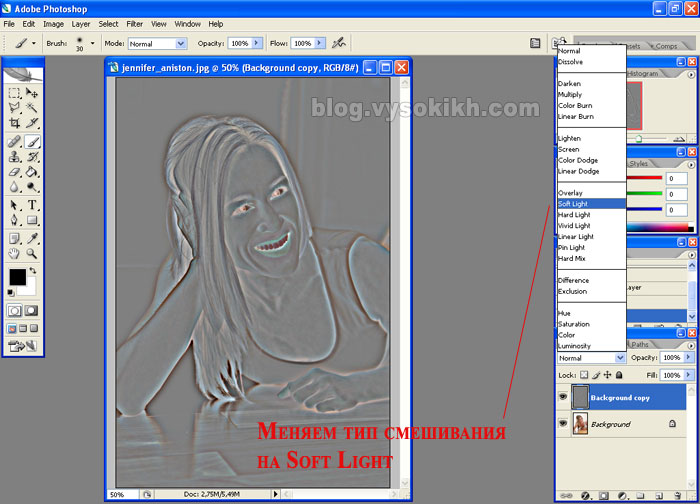Select the Hand tool
Screen dimensions: 700x504
tap(14, 254)
